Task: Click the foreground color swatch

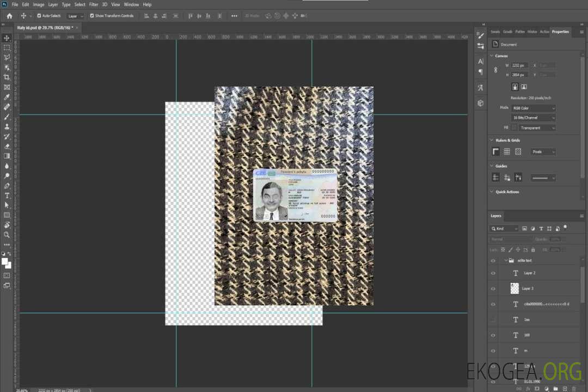Action: pyautogui.click(x=5, y=261)
